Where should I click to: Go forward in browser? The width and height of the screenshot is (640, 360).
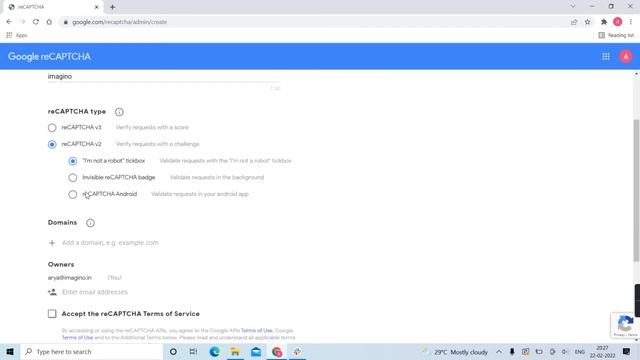pyautogui.click(x=22, y=22)
